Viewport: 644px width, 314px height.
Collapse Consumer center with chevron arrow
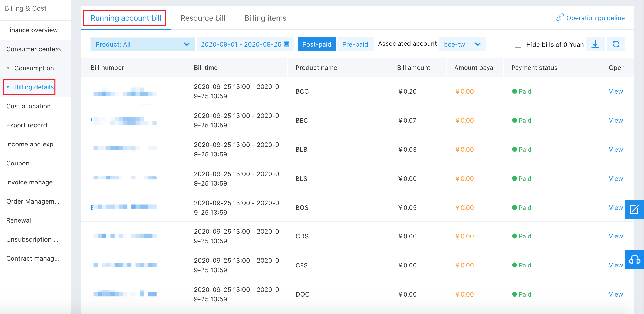[x=59, y=49]
